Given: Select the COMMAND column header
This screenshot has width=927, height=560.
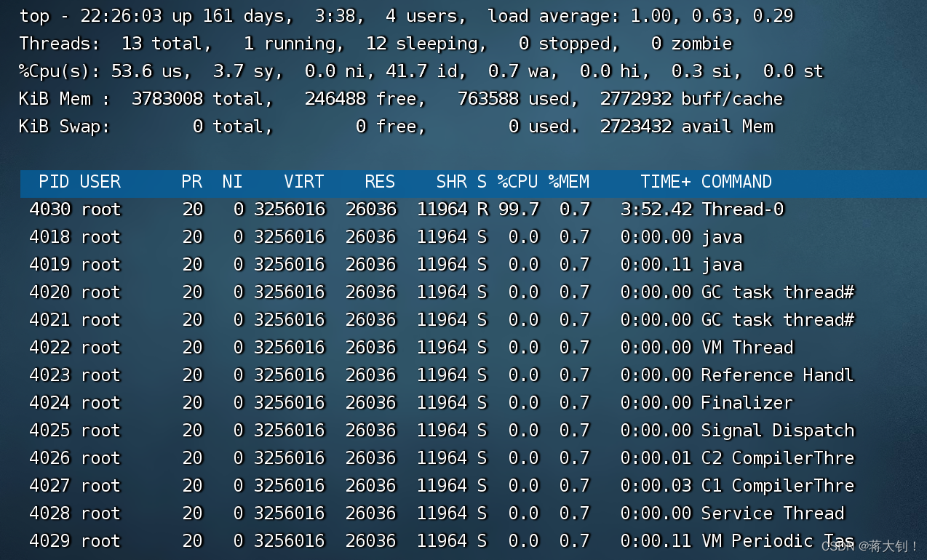Looking at the screenshot, I should (736, 182).
